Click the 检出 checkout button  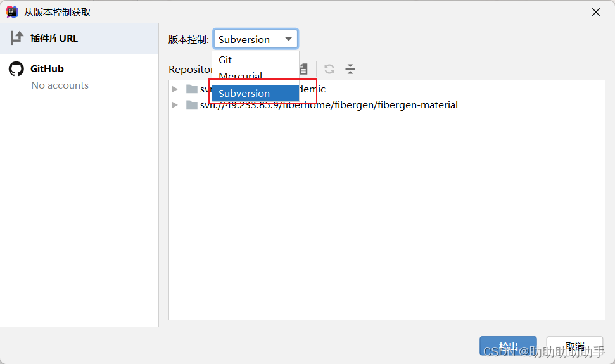coord(508,346)
